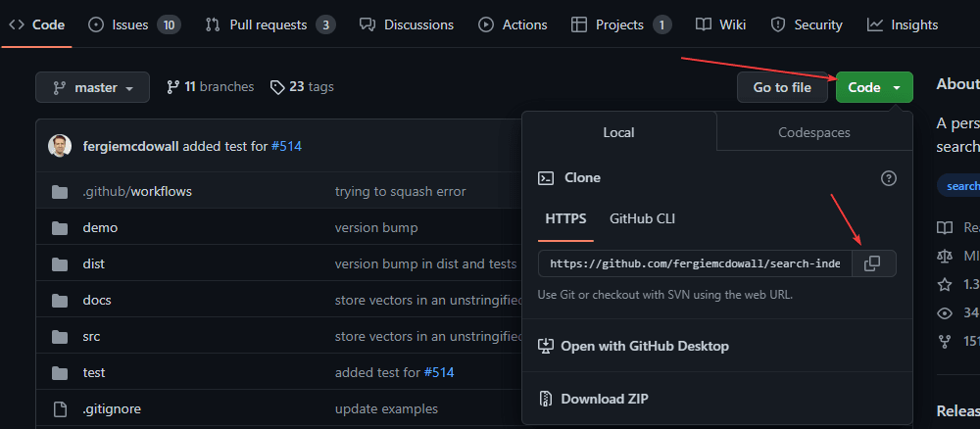Viewport: 980px width, 429px height.
Task: View the 23 tags link
Action: click(x=302, y=87)
